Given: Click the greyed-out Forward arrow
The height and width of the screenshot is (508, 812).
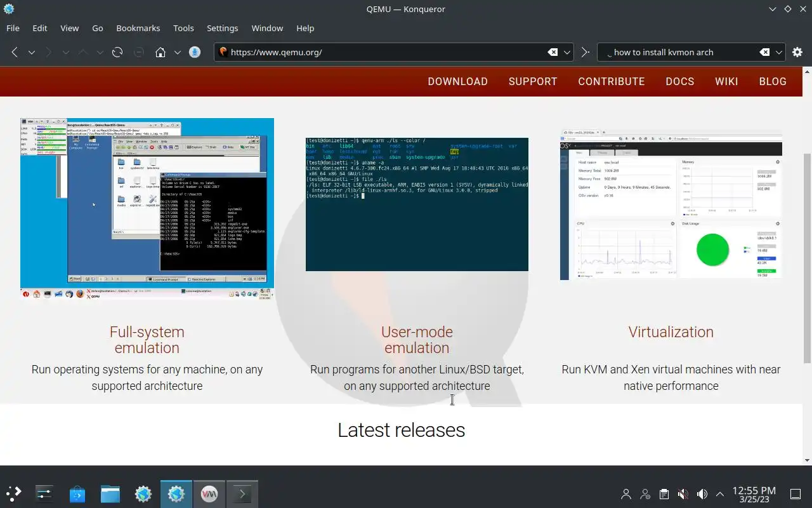Looking at the screenshot, I should coord(49,52).
